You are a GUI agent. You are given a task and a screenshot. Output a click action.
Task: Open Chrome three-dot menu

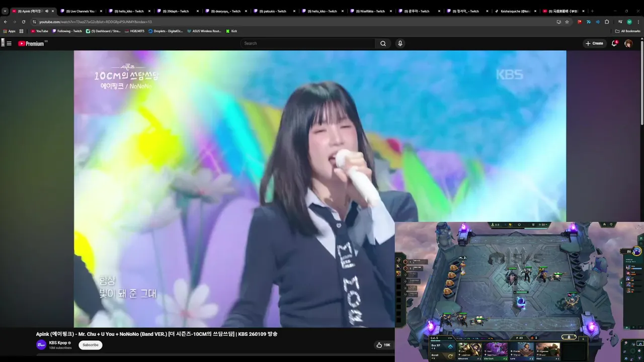pyautogui.click(x=638, y=22)
